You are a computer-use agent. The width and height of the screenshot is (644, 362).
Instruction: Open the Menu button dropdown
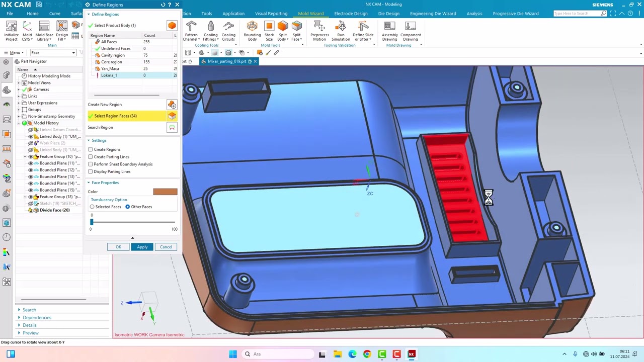click(x=15, y=53)
